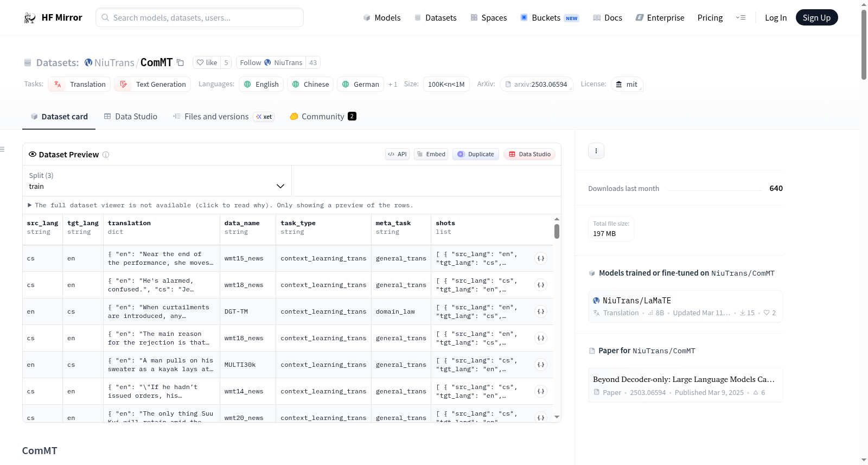
Task: Select the Text Generation task tag
Action: click(152, 84)
